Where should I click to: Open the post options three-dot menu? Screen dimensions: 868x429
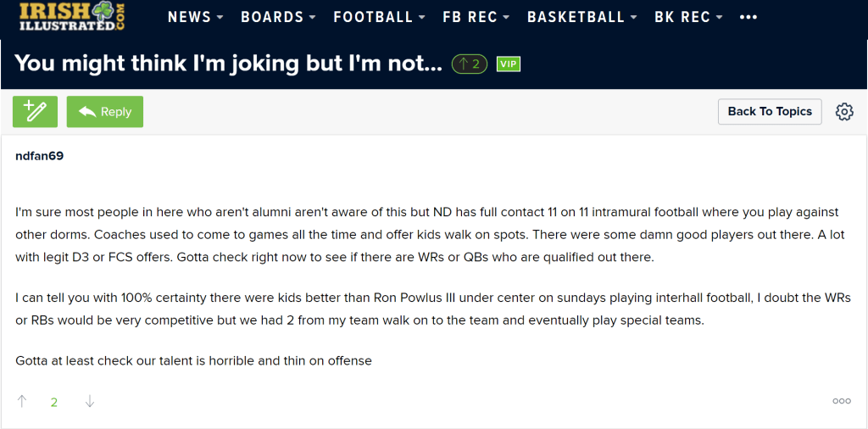pos(842,401)
